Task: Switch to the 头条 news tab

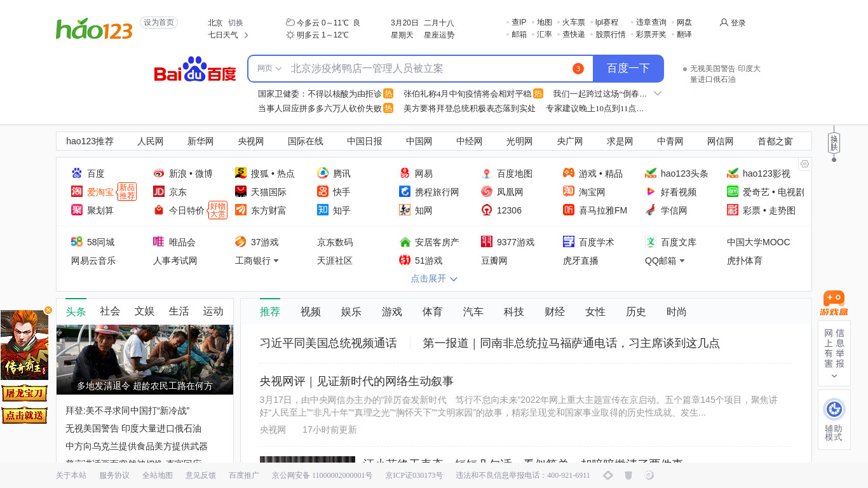Action: coord(76,311)
